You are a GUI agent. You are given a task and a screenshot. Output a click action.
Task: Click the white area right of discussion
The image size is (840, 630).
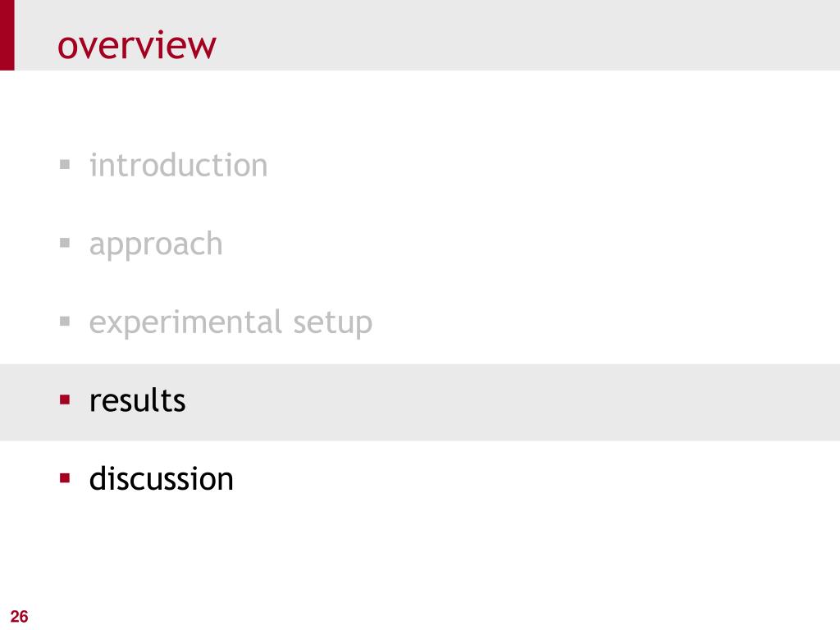[536, 478]
